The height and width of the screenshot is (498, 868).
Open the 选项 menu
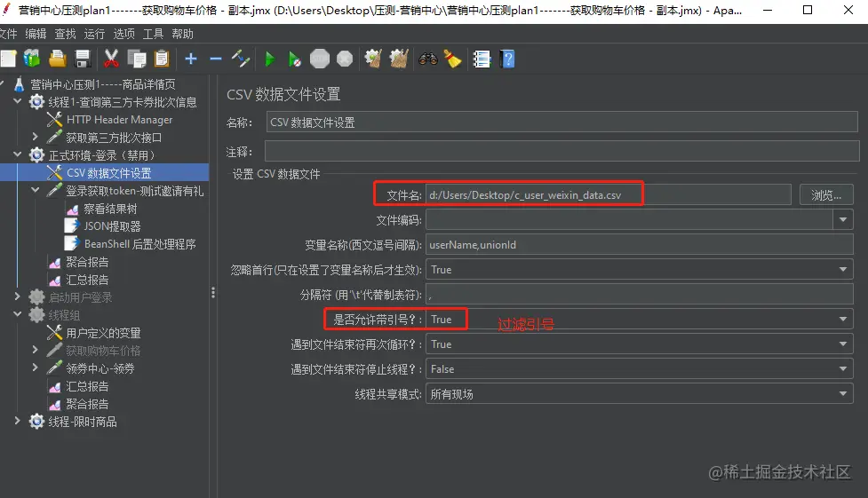[x=124, y=34]
